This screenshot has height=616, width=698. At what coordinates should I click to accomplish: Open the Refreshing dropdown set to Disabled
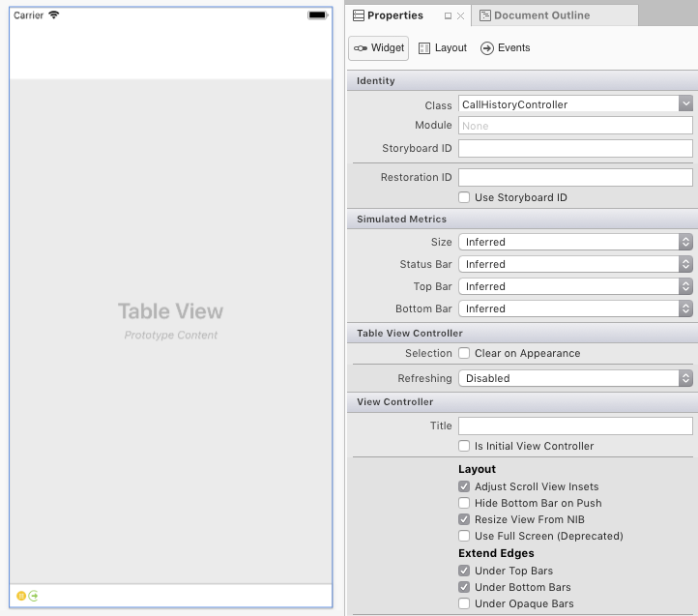(x=685, y=378)
